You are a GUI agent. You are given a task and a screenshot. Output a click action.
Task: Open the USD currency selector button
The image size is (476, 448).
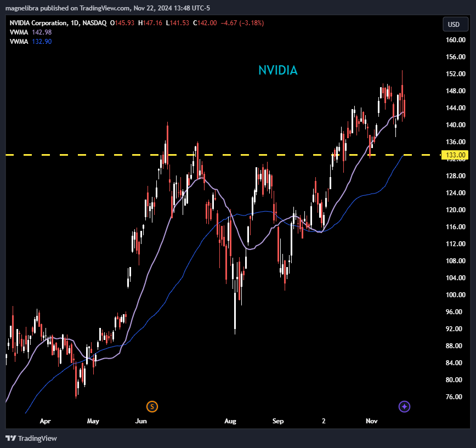(x=455, y=24)
